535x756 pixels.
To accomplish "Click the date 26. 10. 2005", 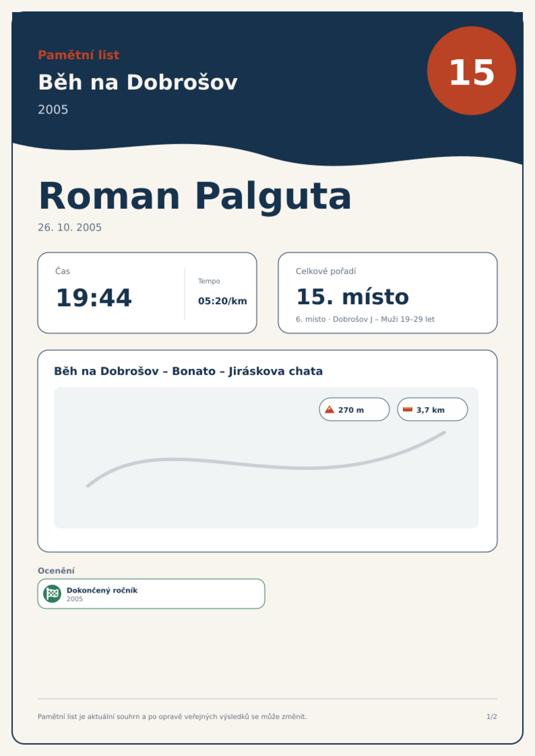I will point(70,228).
